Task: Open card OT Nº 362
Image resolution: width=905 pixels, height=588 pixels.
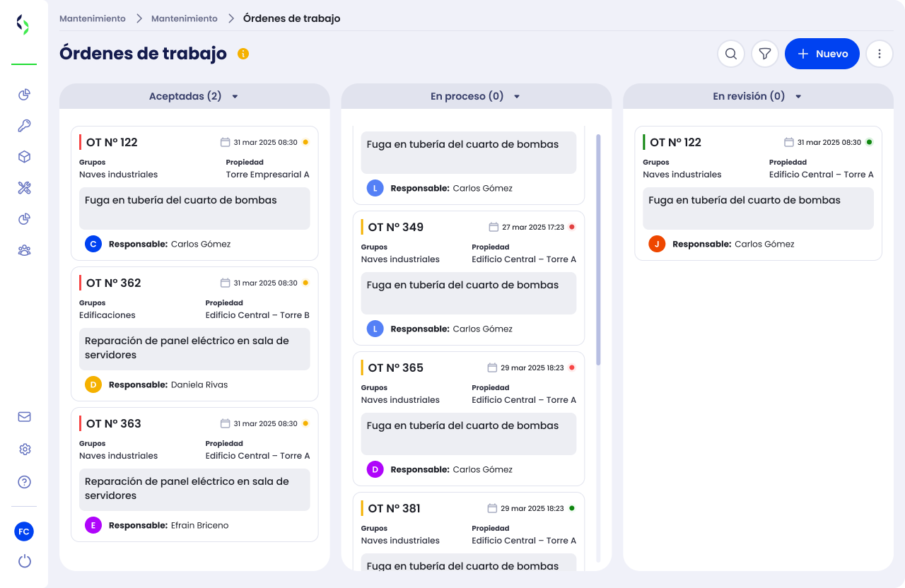Action: click(194, 334)
